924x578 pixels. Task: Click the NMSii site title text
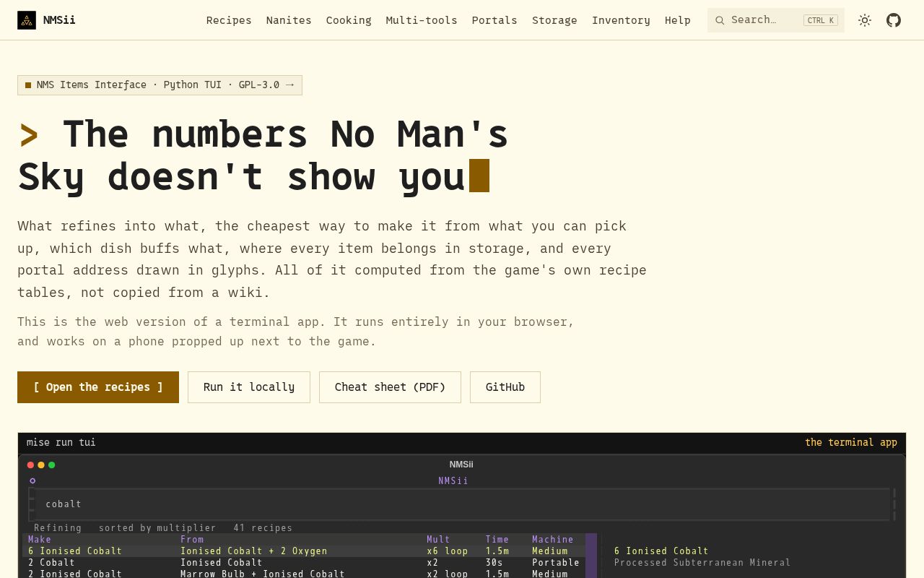pos(59,20)
